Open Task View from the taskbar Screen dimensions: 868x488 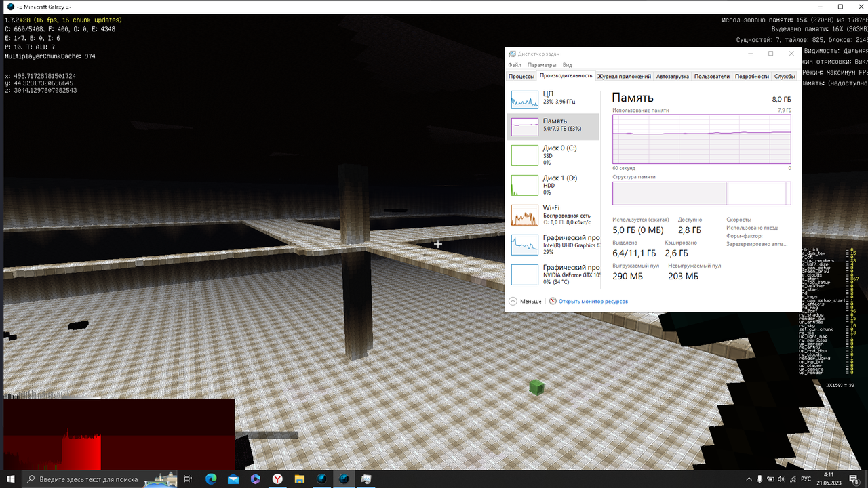(189, 479)
